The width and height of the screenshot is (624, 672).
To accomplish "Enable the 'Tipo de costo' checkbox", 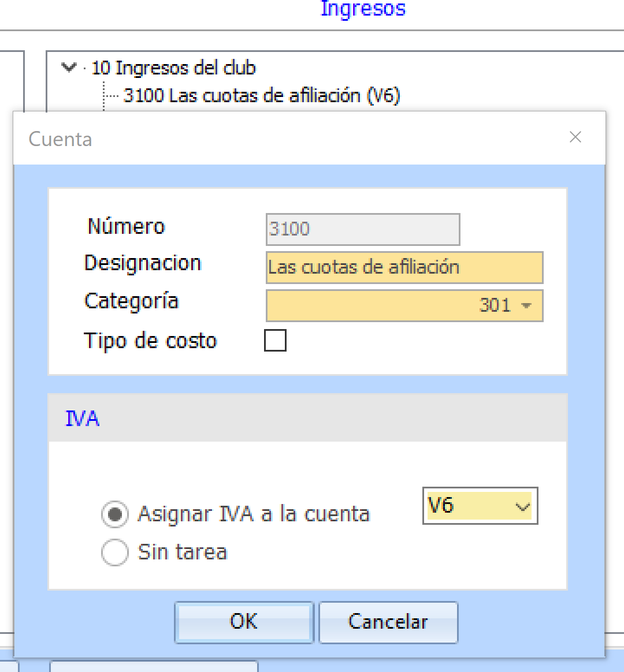I will pyautogui.click(x=275, y=341).
